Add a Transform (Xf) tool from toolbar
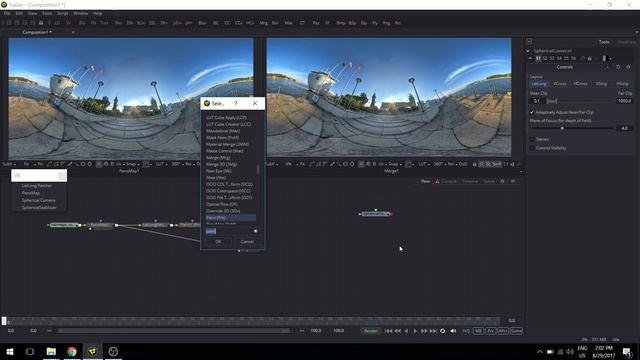 pyautogui.click(x=327, y=23)
